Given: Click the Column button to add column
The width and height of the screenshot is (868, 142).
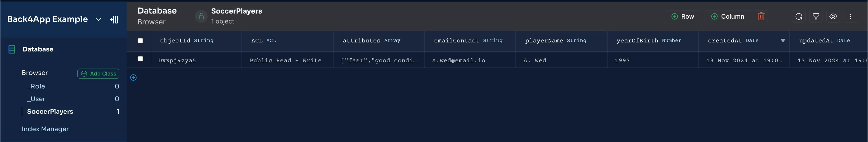Looking at the screenshot, I should point(727,17).
